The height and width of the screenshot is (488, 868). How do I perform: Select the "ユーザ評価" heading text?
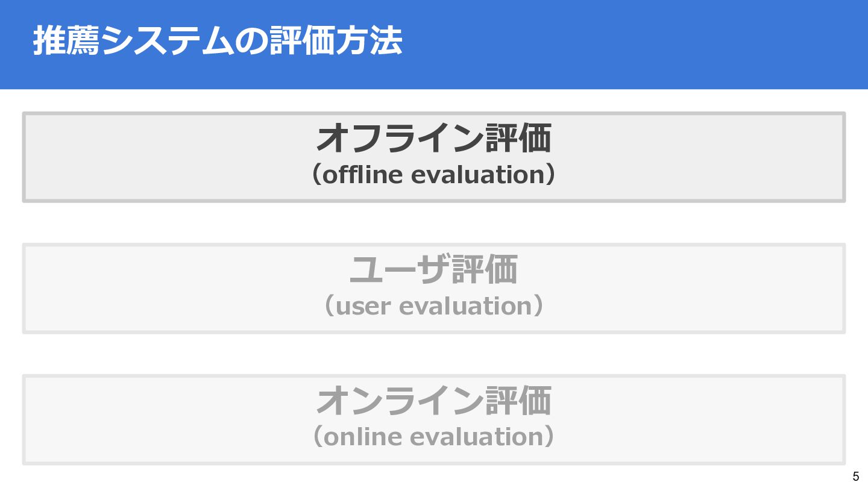click(433, 270)
